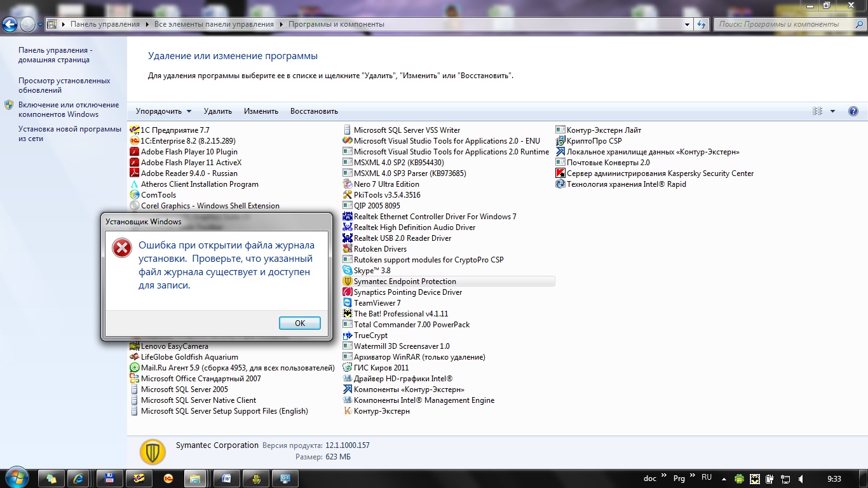Click the 1C icon on the taskbar
868x488 pixels.
[x=168, y=478]
